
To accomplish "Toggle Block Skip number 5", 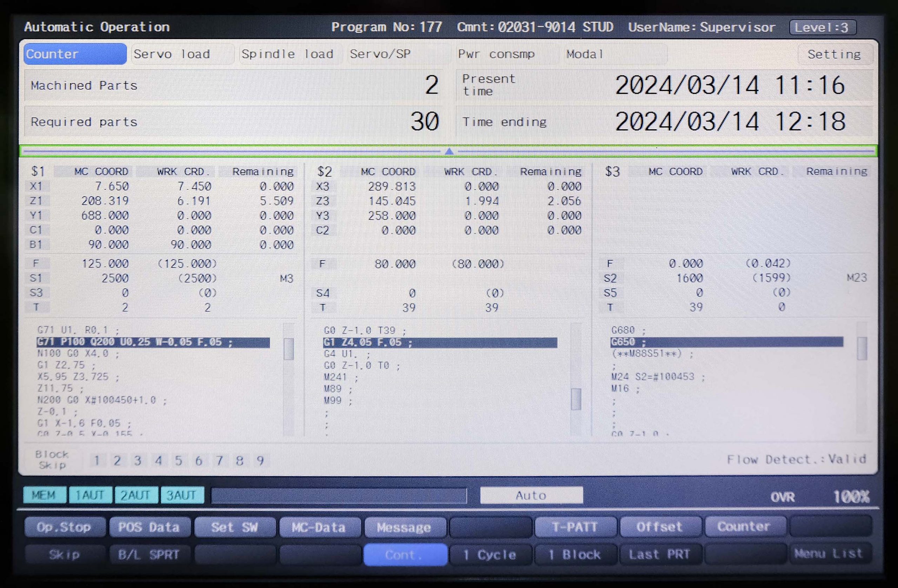I will (179, 460).
